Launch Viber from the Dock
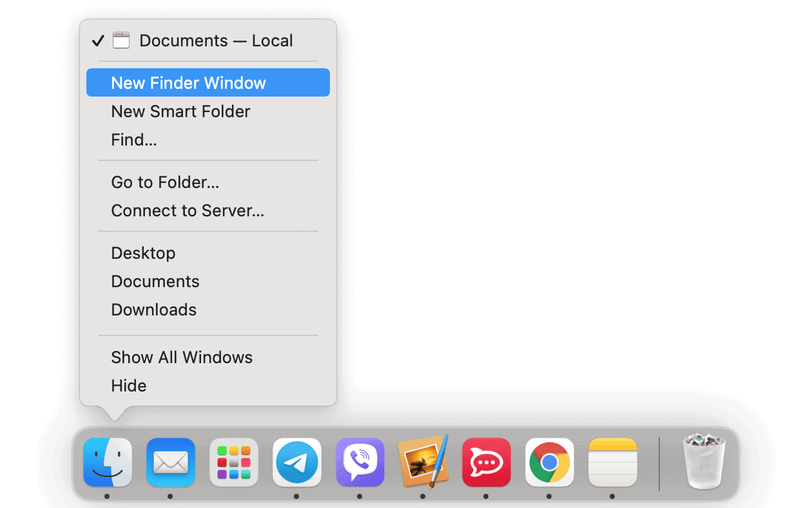Viewport: 812px width, 508px height. pyautogui.click(x=360, y=462)
